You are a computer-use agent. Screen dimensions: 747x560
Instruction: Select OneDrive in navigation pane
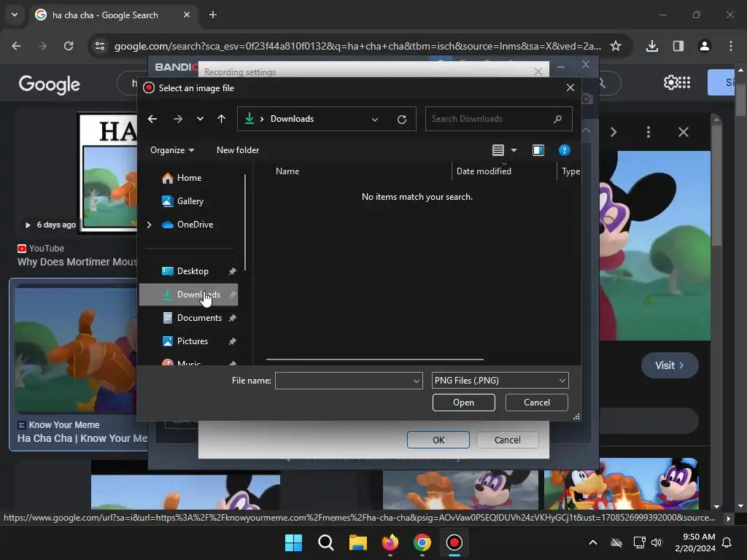pos(194,225)
